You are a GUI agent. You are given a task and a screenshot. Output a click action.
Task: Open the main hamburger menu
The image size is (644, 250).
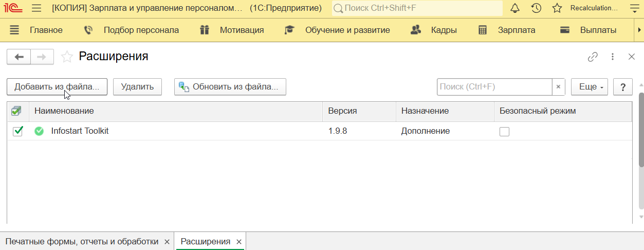point(36,8)
